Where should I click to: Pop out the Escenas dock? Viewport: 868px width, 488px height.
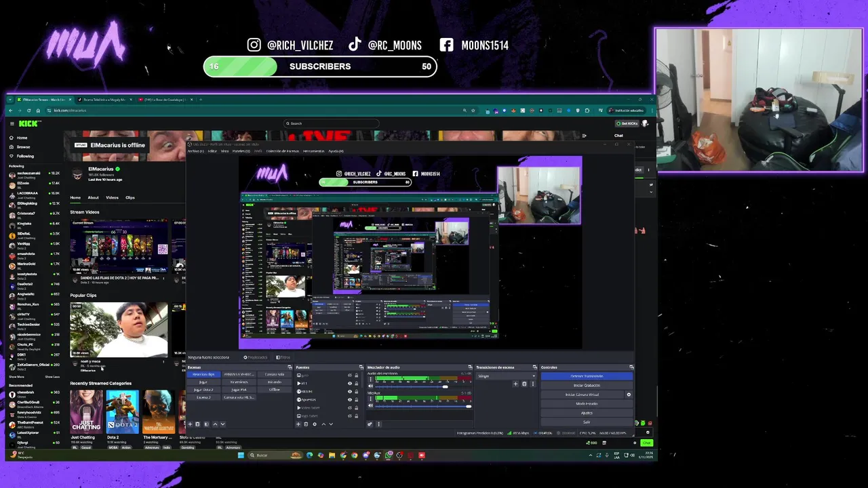click(x=290, y=367)
